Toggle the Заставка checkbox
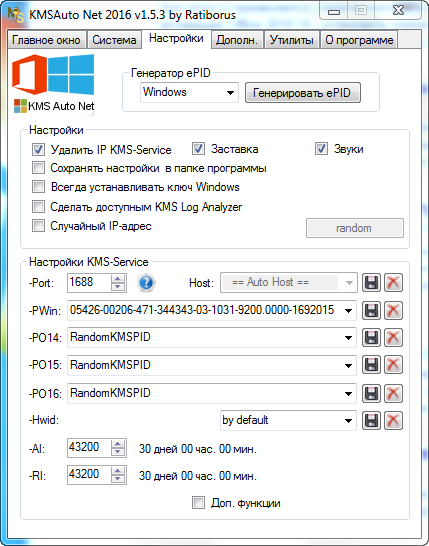Image resolution: width=429 pixels, height=546 pixels. pos(198,149)
